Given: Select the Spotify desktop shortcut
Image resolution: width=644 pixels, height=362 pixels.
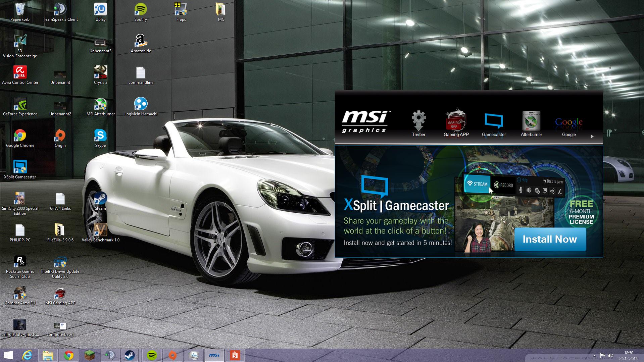Looking at the screenshot, I should (x=141, y=12).
